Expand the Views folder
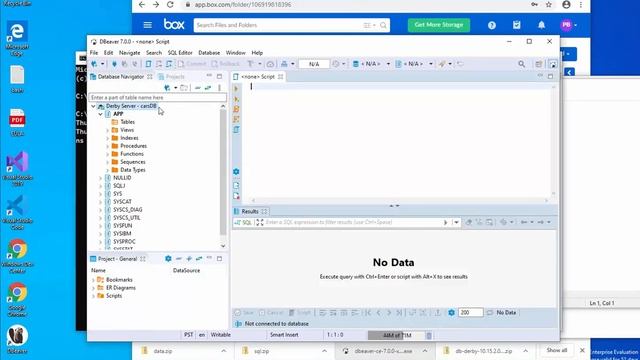The width and height of the screenshot is (640, 360). [x=108, y=130]
